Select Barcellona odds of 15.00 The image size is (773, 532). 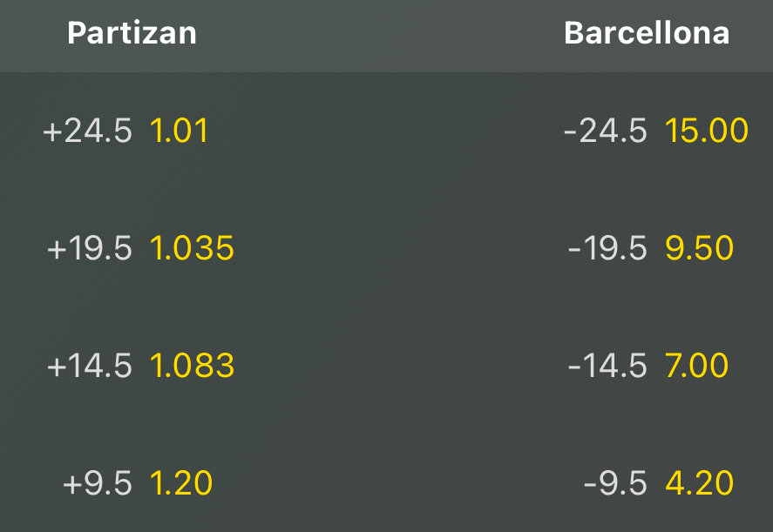click(706, 131)
